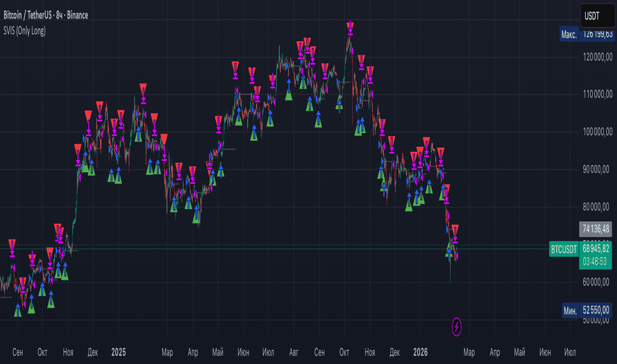Viewport: 617px width, 364px height.
Task: Click the Авг label on time axis
Action: click(294, 352)
